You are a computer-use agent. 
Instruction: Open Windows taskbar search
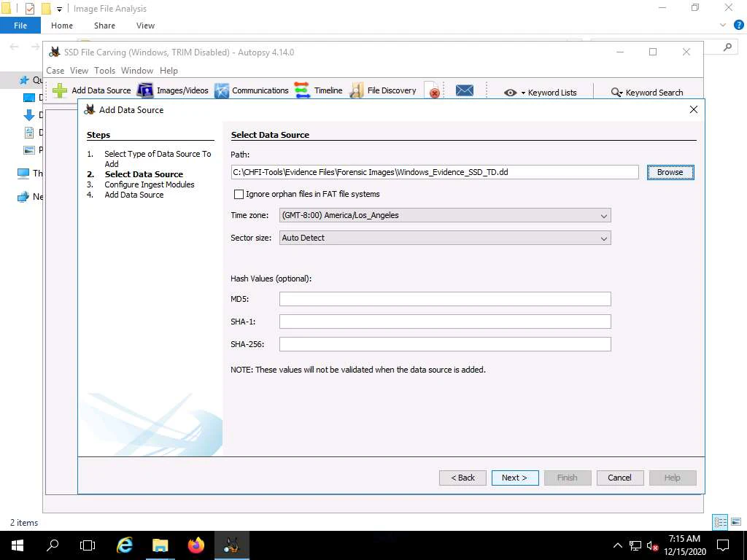[53, 545]
